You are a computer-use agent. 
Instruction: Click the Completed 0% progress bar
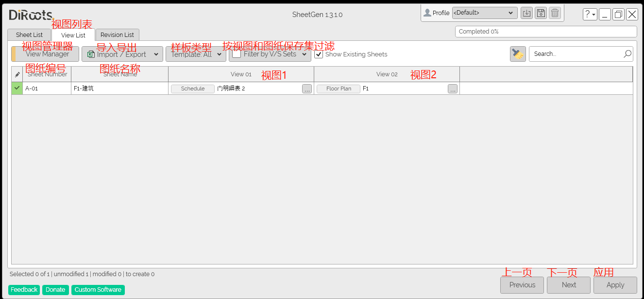point(546,32)
